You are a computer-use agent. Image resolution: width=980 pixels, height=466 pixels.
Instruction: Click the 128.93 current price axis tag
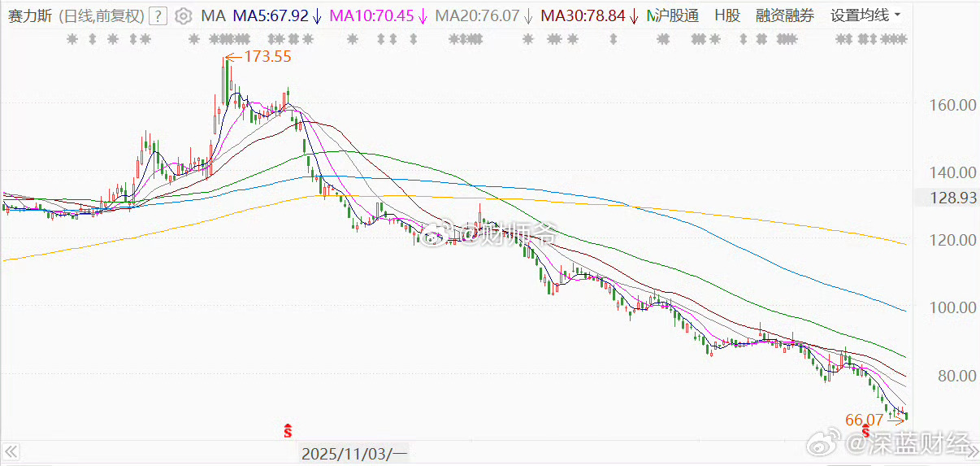[953, 198]
